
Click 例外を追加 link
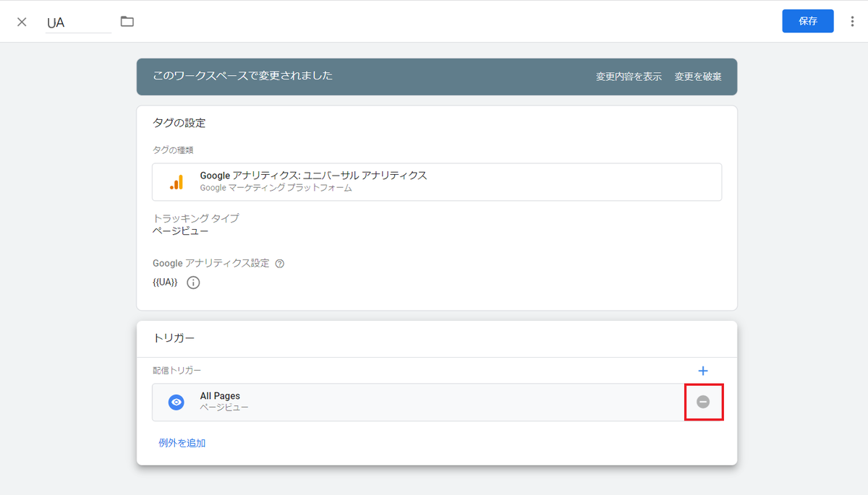pyautogui.click(x=182, y=443)
